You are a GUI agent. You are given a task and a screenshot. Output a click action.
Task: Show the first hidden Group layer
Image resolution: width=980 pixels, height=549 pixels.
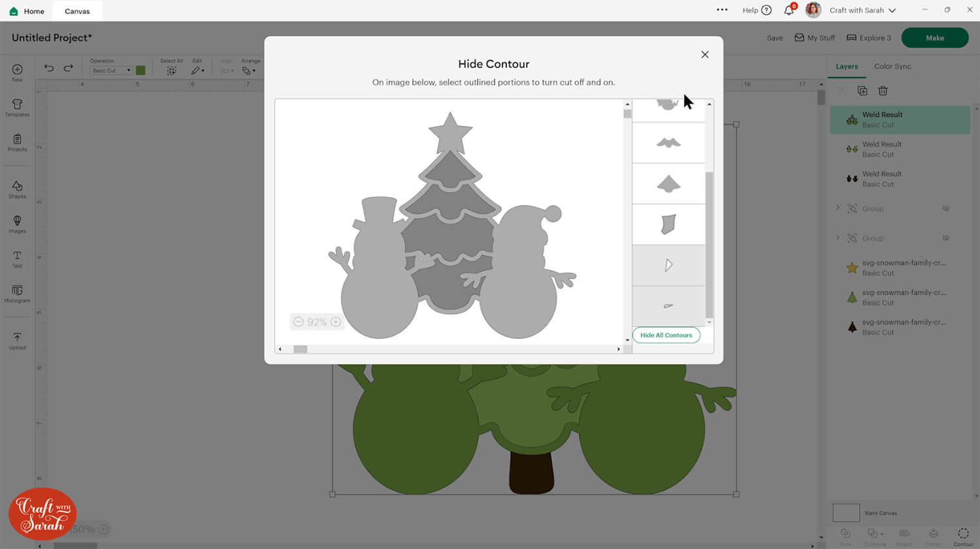click(x=945, y=208)
